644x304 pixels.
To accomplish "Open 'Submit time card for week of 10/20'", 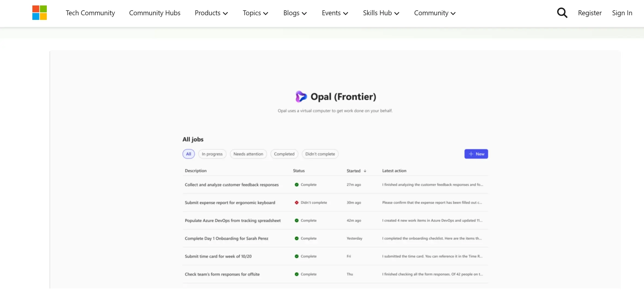I will point(218,257).
